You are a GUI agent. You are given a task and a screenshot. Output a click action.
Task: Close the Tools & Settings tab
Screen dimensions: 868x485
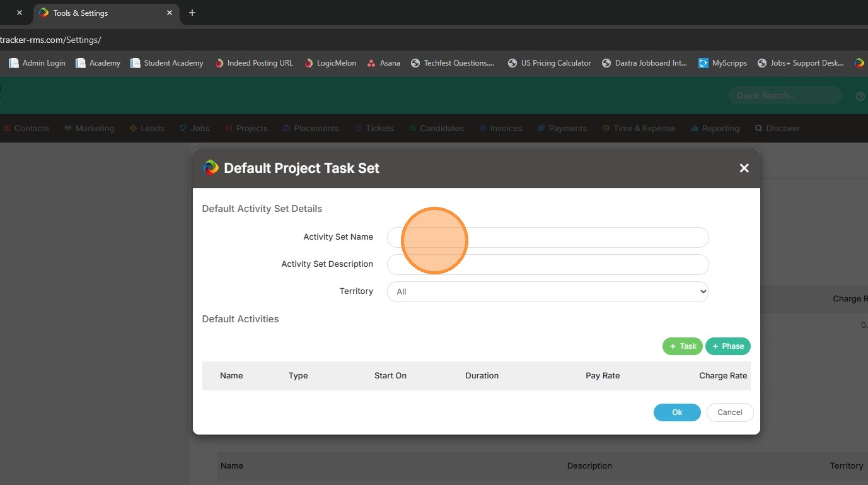(x=170, y=13)
